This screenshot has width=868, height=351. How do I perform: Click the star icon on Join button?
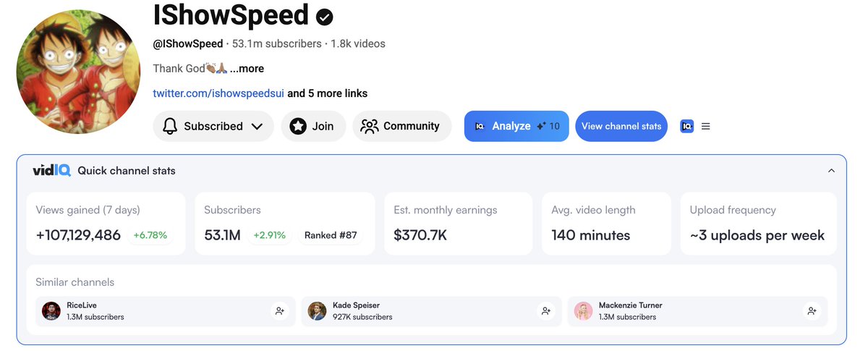point(298,126)
